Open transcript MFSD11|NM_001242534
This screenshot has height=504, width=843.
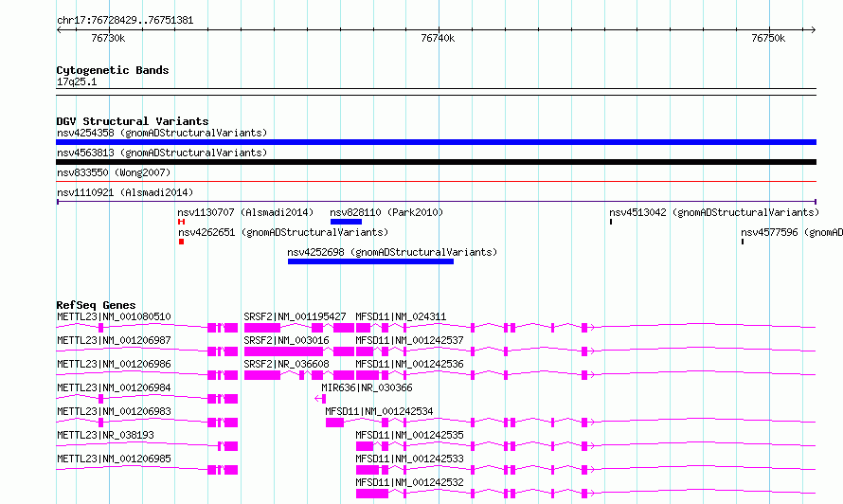click(379, 411)
